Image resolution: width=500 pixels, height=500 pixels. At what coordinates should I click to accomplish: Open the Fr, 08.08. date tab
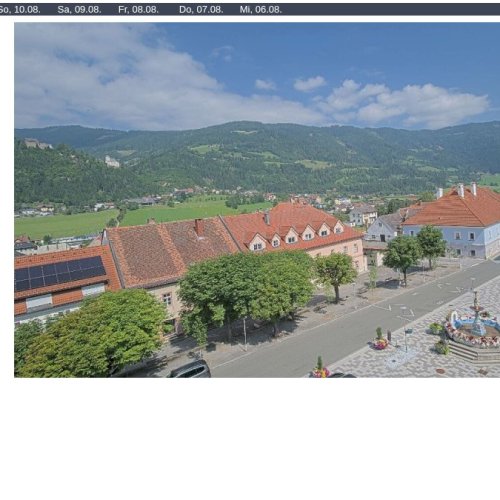[x=138, y=10]
